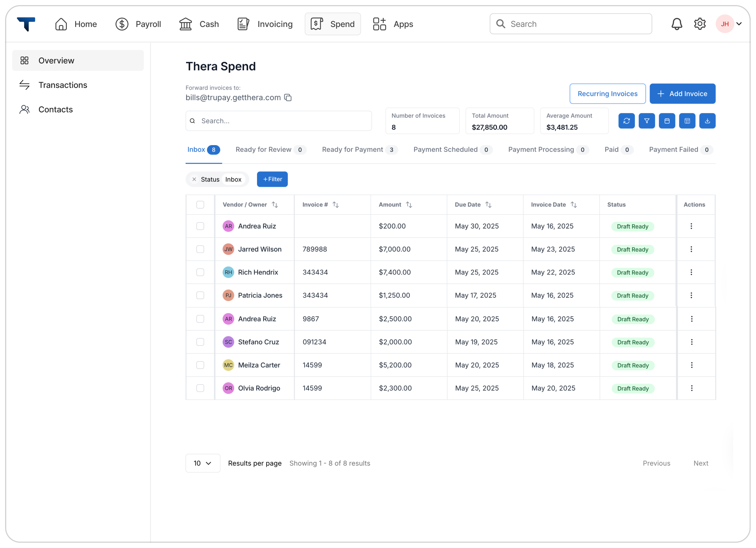Open the results per page dropdown
The image size is (756, 548).
(x=203, y=463)
